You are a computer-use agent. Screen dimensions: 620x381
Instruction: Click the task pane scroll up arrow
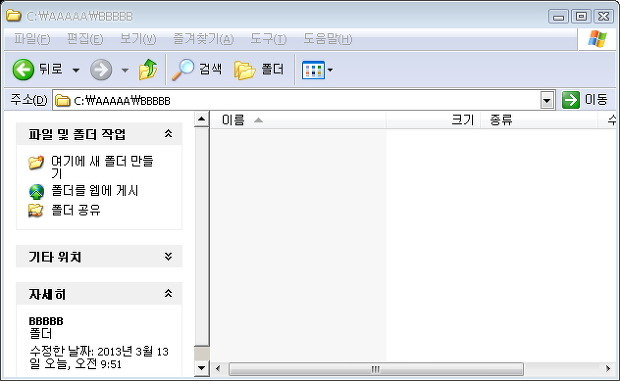click(x=202, y=119)
